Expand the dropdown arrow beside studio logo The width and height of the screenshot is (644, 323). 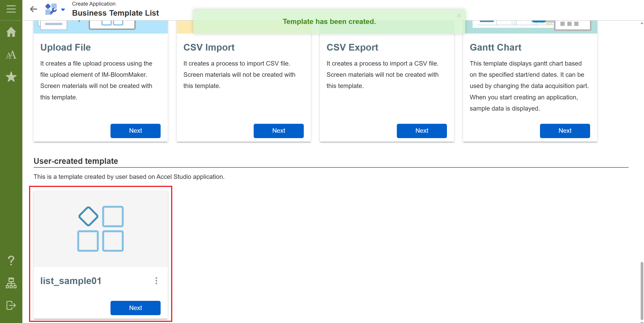(63, 10)
